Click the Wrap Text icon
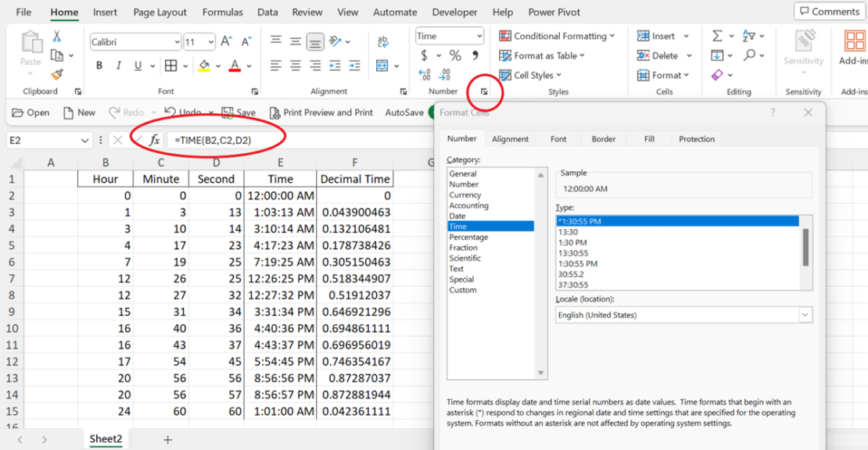 [383, 42]
